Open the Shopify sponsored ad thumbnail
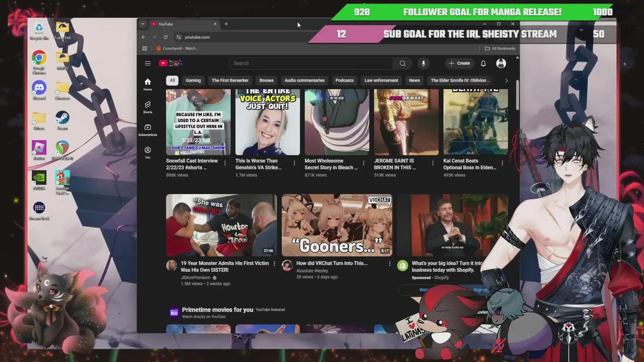The width and height of the screenshot is (644, 362). (453, 225)
